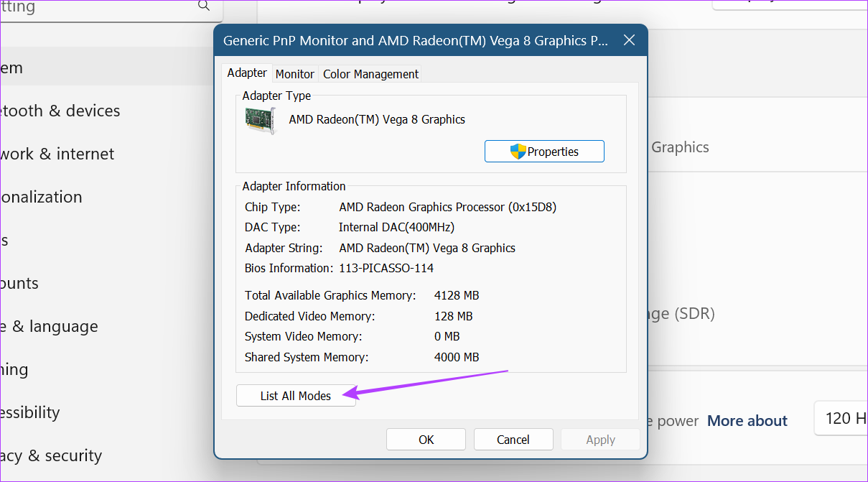Click the Adapter Type name text

pyautogui.click(x=377, y=119)
